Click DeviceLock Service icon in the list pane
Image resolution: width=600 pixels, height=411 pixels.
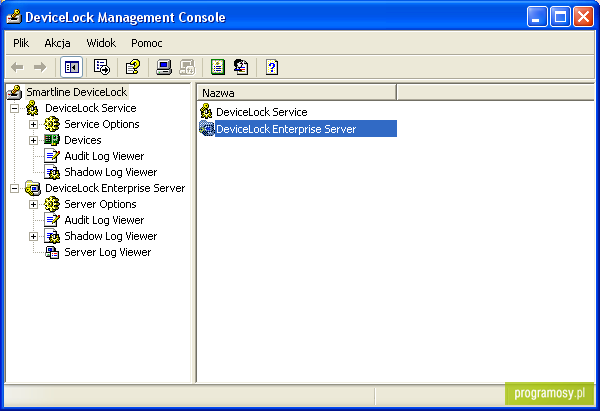(206, 111)
